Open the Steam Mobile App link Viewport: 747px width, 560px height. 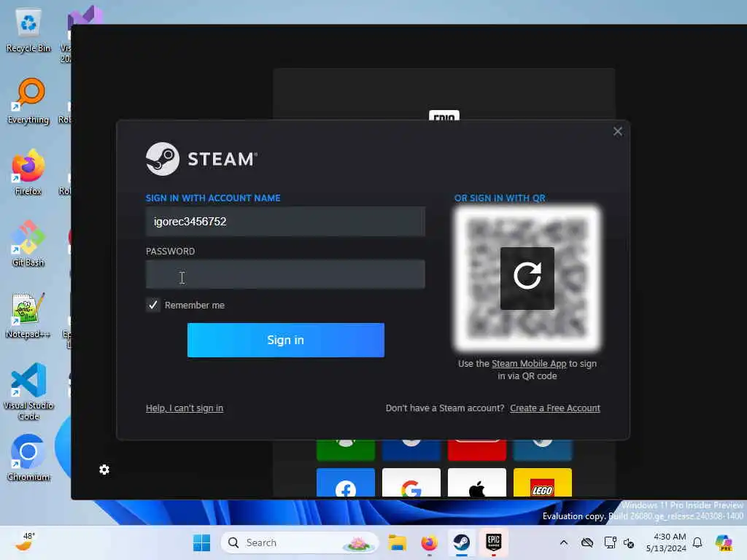click(529, 364)
